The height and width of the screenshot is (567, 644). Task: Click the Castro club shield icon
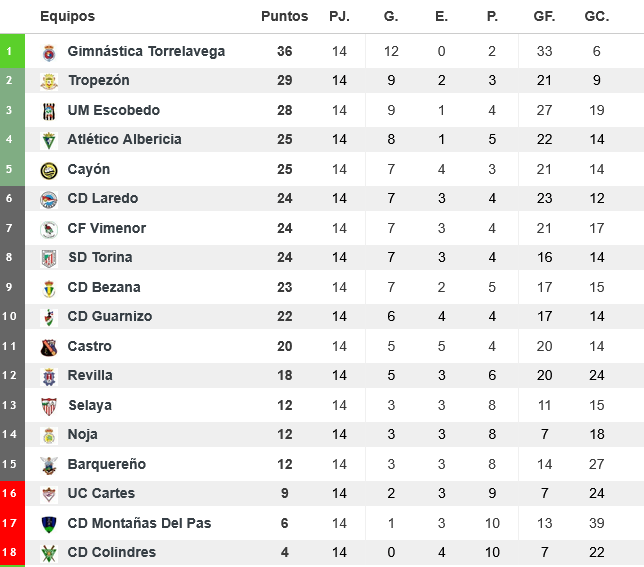point(48,347)
